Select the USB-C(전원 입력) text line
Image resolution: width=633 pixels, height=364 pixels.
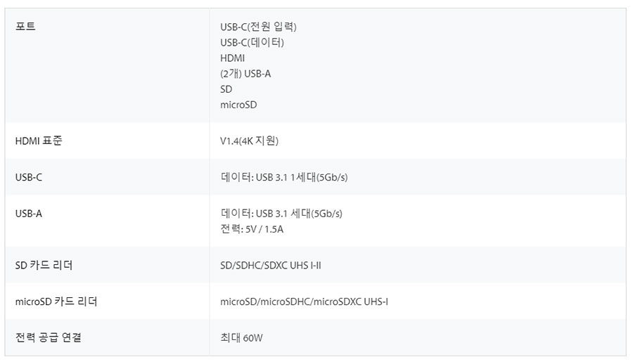[258, 27]
